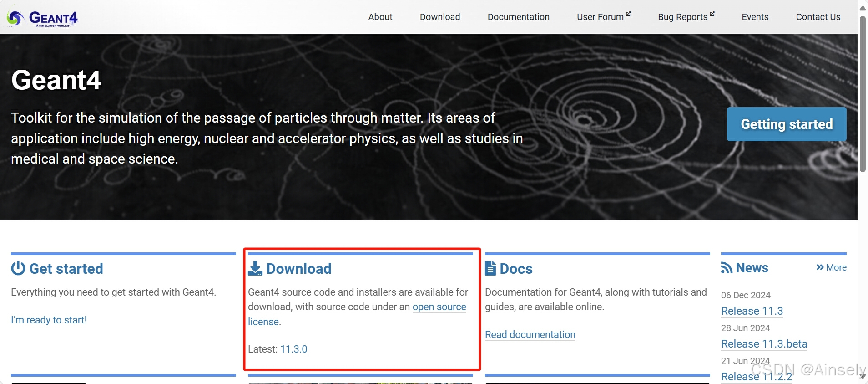The width and height of the screenshot is (868, 384).
Task: Open the Events page
Action: click(755, 17)
